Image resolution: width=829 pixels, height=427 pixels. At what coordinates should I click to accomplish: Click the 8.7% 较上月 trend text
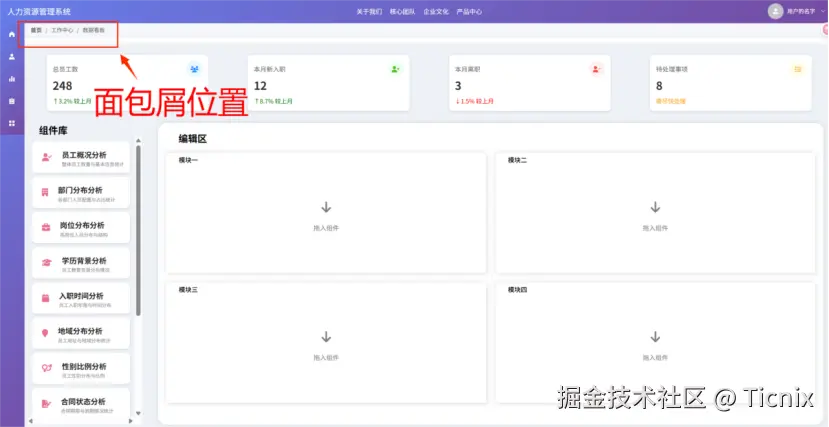click(273, 101)
